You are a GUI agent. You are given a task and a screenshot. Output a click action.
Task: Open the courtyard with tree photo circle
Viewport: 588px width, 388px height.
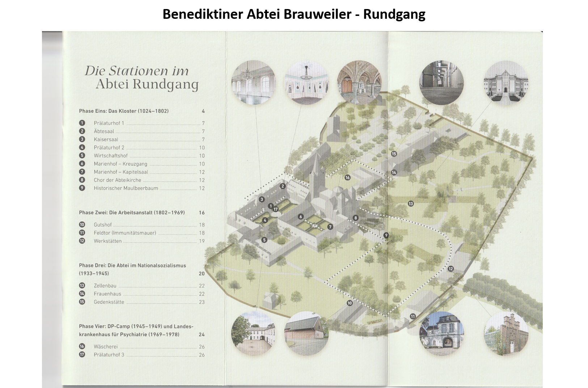click(253, 333)
